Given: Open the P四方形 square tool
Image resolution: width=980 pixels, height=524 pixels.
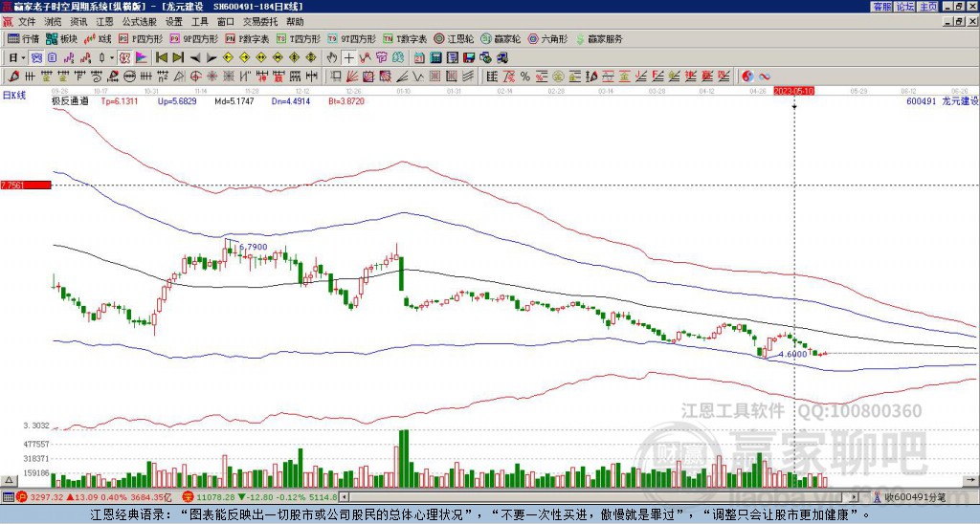Looking at the screenshot, I should (x=141, y=38).
